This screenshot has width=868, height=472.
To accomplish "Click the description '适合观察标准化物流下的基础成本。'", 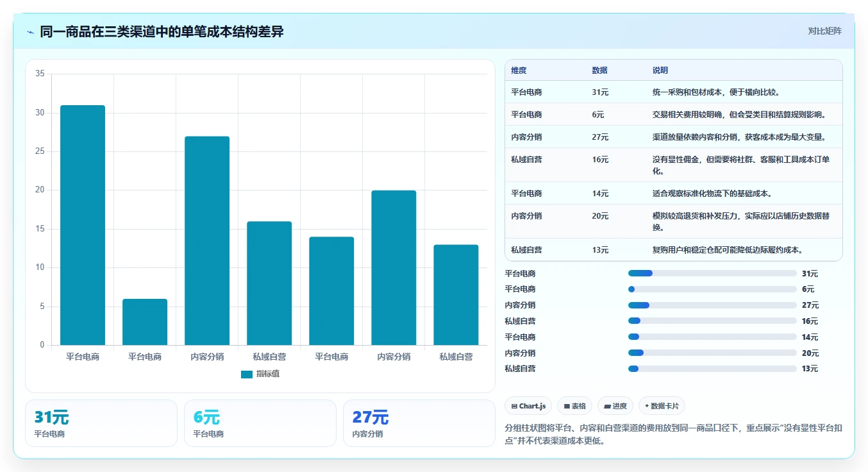I will (x=712, y=194).
